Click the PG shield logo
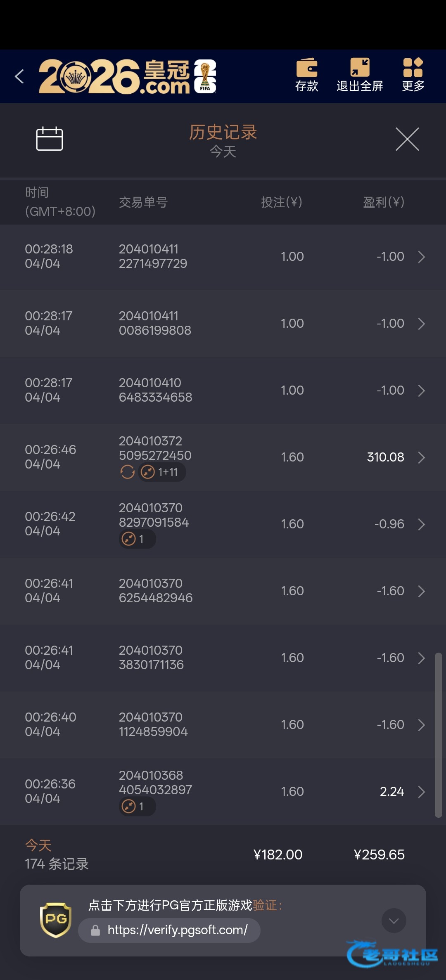This screenshot has height=980, width=446. point(56,920)
